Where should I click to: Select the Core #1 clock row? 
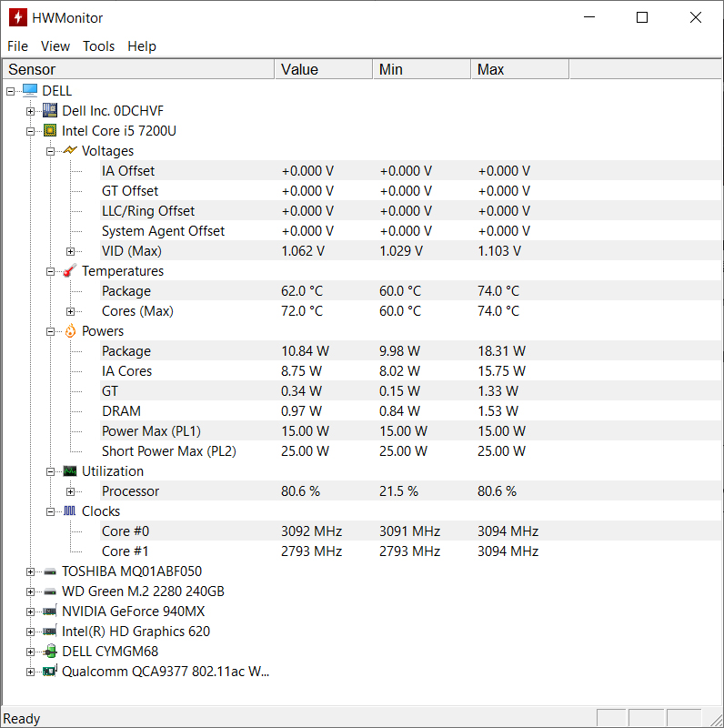pos(410,551)
